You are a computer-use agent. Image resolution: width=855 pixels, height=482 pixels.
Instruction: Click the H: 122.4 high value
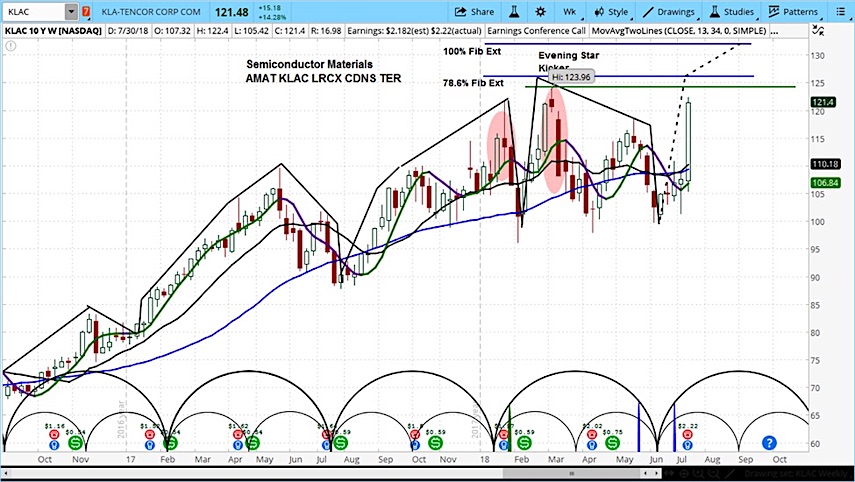tap(213, 31)
